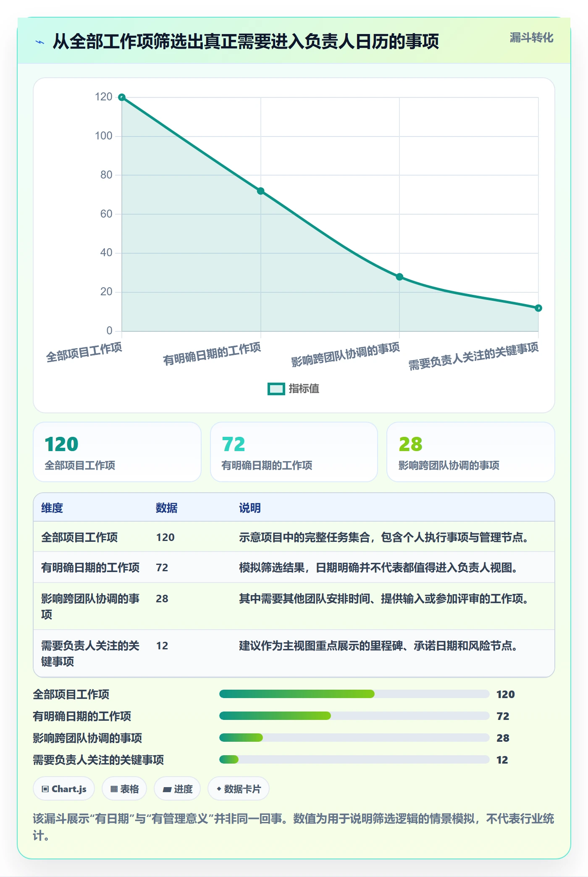Click the chart data point for 有明确日期的工作项
The image size is (588, 877).
[x=260, y=191]
